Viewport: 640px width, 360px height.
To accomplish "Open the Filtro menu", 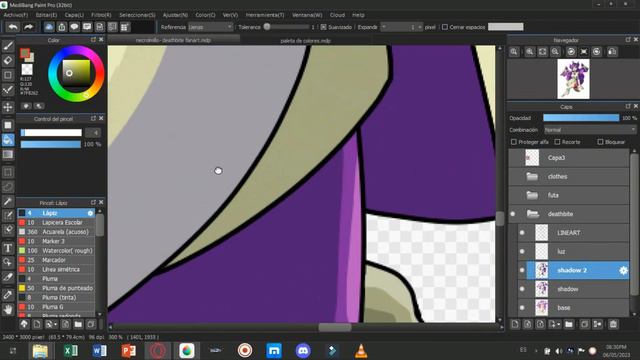I will click(x=101, y=15).
